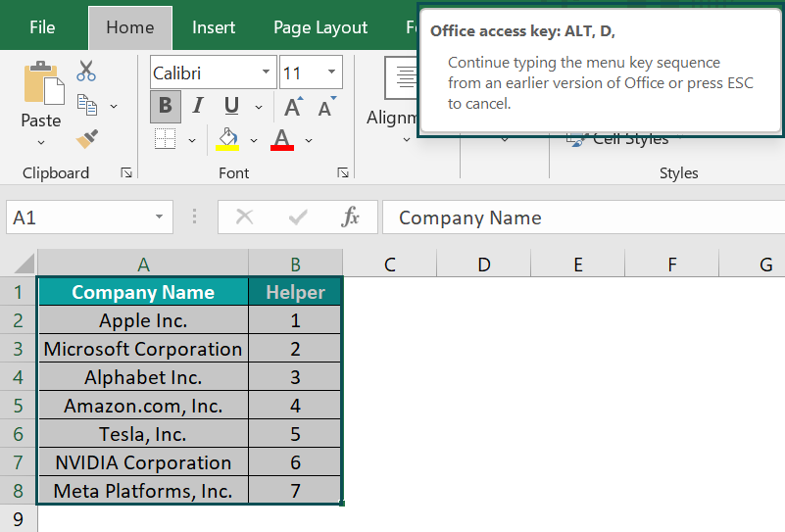This screenshot has height=532, width=785.
Task: Click the Alignment group icon
Action: point(401,77)
